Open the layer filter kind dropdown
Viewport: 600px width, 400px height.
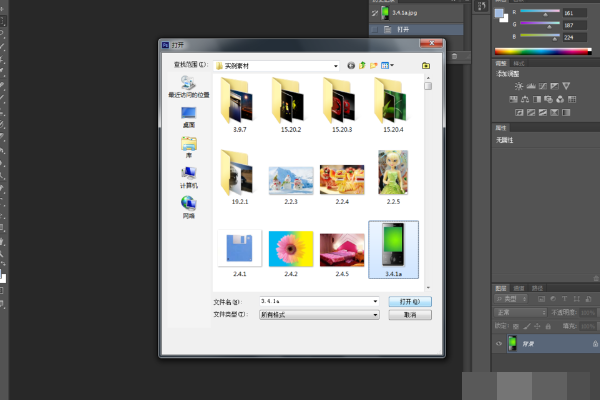pyautogui.click(x=511, y=299)
